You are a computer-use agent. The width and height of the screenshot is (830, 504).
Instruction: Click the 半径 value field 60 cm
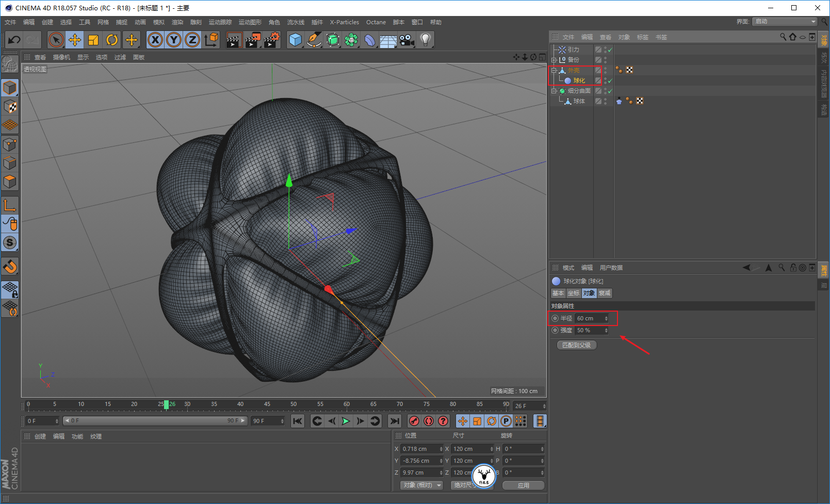590,318
